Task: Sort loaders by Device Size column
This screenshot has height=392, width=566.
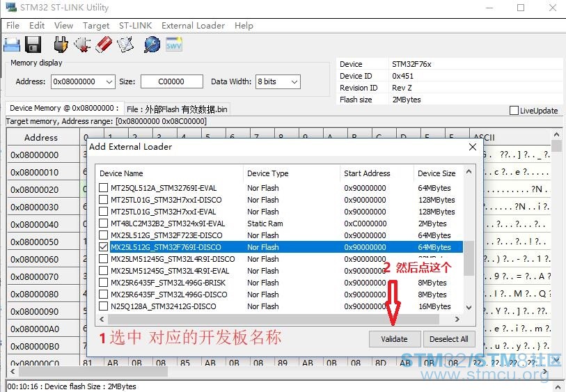Action: [x=438, y=173]
